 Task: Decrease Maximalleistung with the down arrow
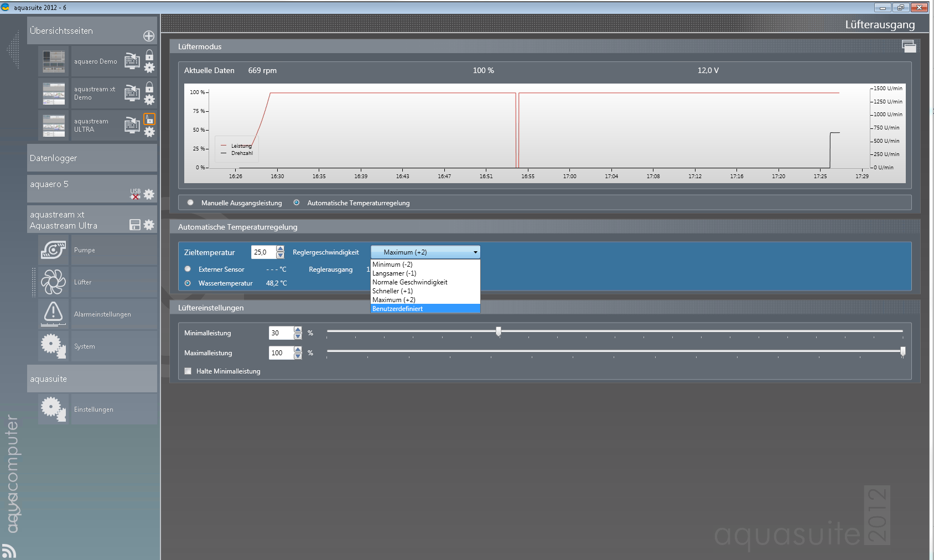(x=298, y=356)
